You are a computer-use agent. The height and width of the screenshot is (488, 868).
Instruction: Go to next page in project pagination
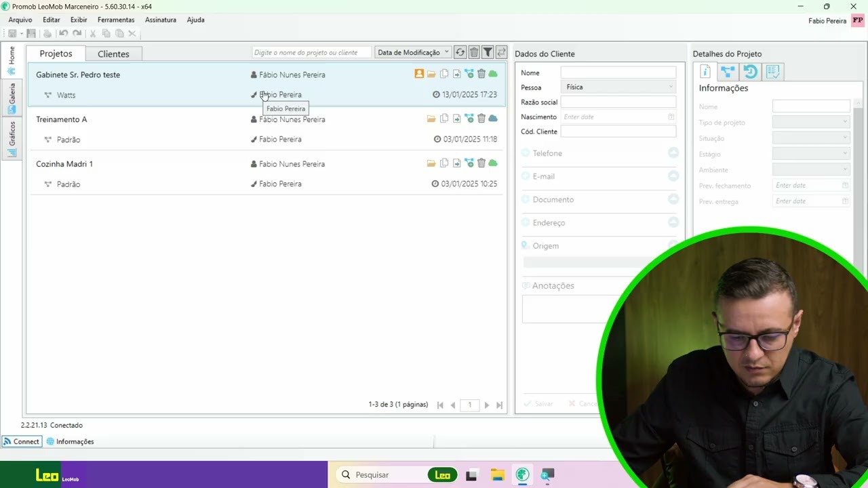(x=486, y=405)
